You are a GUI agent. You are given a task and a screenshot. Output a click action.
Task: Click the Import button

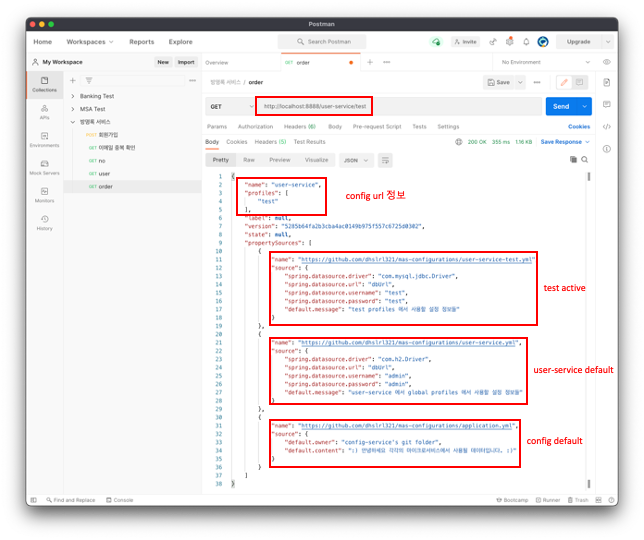pyautogui.click(x=186, y=62)
